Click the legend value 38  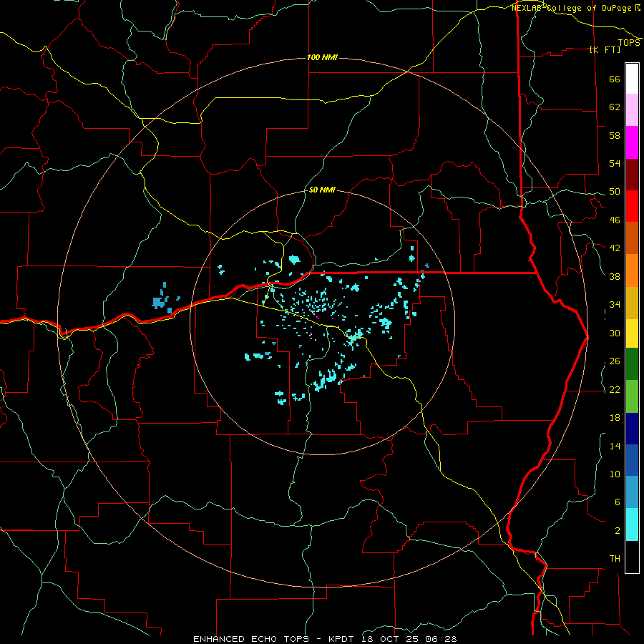click(x=615, y=277)
